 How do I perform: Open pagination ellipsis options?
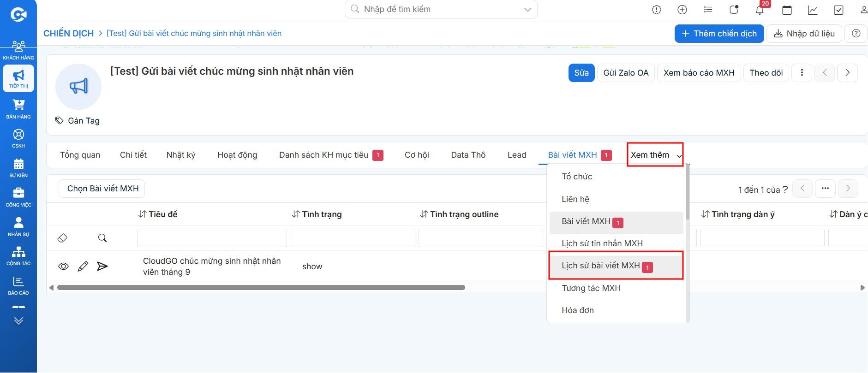point(825,189)
